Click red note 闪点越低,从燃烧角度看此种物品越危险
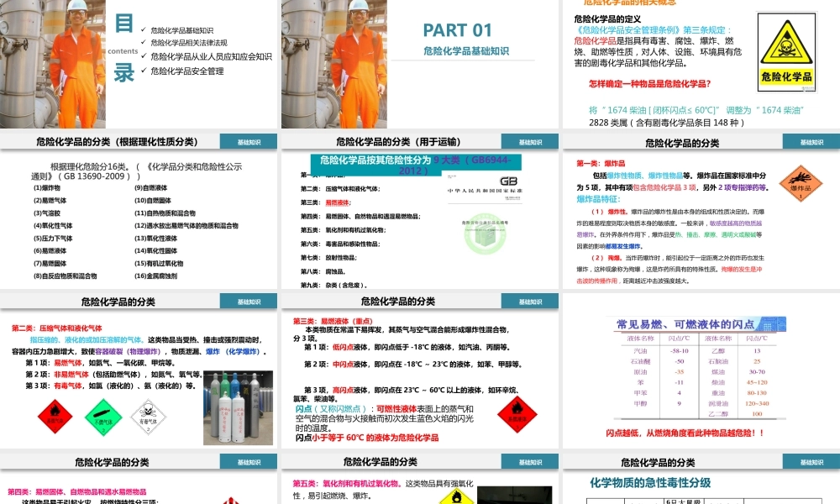This screenshot has width=840, height=504. point(685,433)
